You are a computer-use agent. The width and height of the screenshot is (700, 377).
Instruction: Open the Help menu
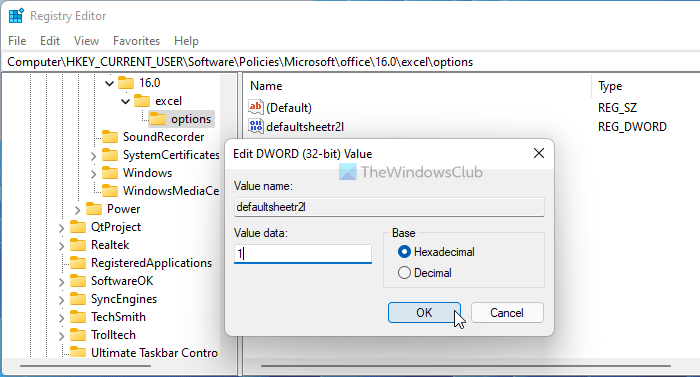(x=186, y=41)
